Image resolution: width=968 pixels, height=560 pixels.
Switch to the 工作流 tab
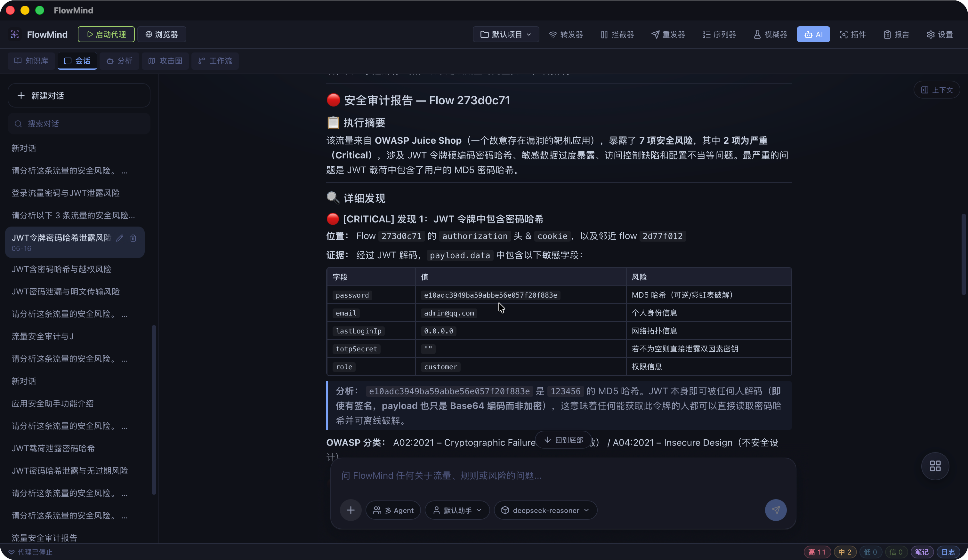point(215,61)
